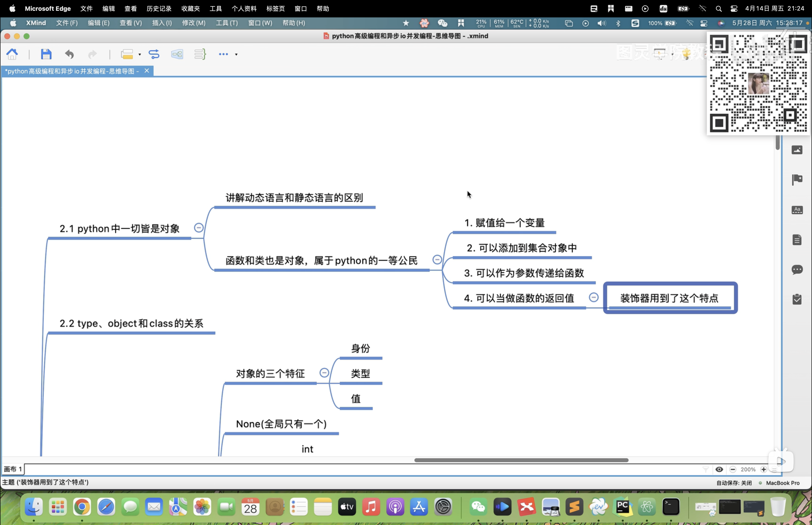Collapse the '2.1 python中一切皆是对象' branch
This screenshot has height=525, width=812.
(x=199, y=228)
